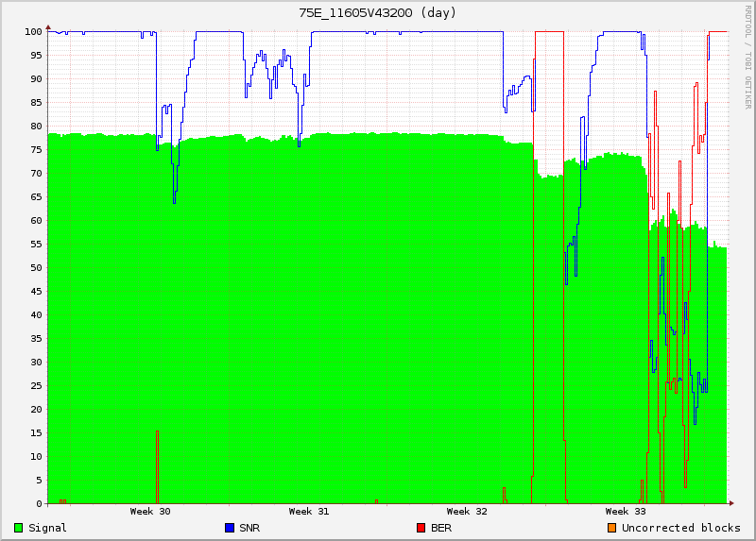Click the 25 y-axis label

pos(36,386)
